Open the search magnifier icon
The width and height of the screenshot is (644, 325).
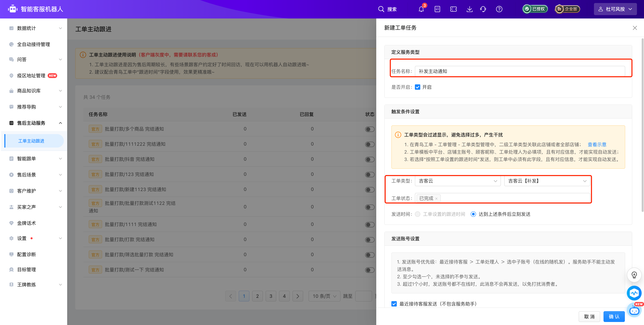tap(381, 9)
